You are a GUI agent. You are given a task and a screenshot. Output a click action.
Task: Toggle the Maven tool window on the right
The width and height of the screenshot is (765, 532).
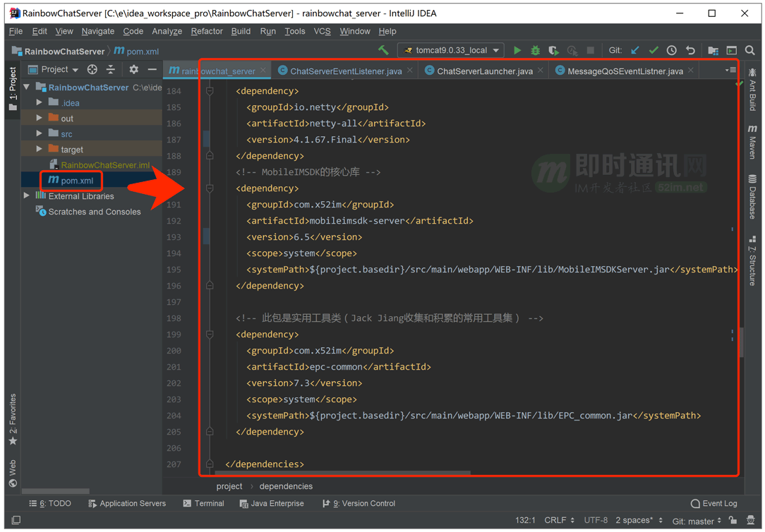pyautogui.click(x=752, y=143)
